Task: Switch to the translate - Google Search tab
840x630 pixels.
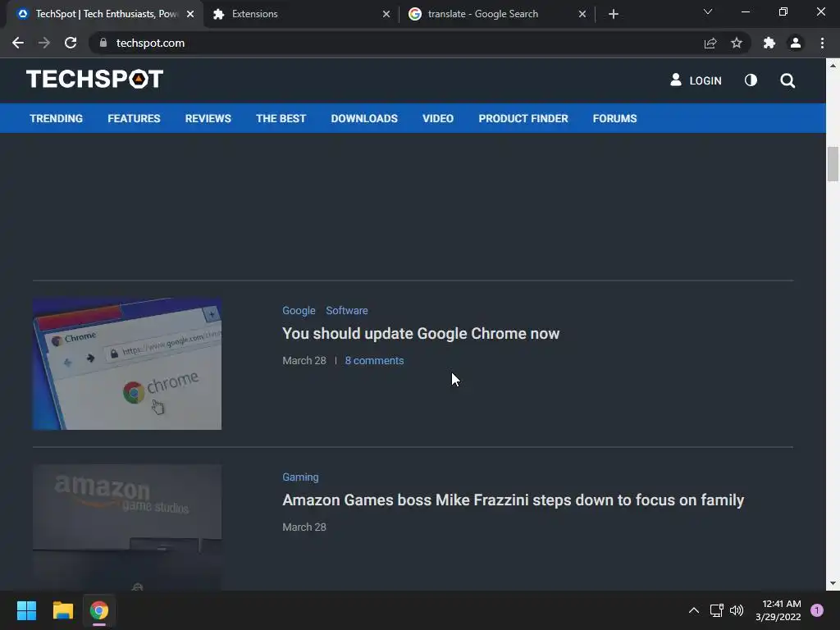Action: click(497, 14)
